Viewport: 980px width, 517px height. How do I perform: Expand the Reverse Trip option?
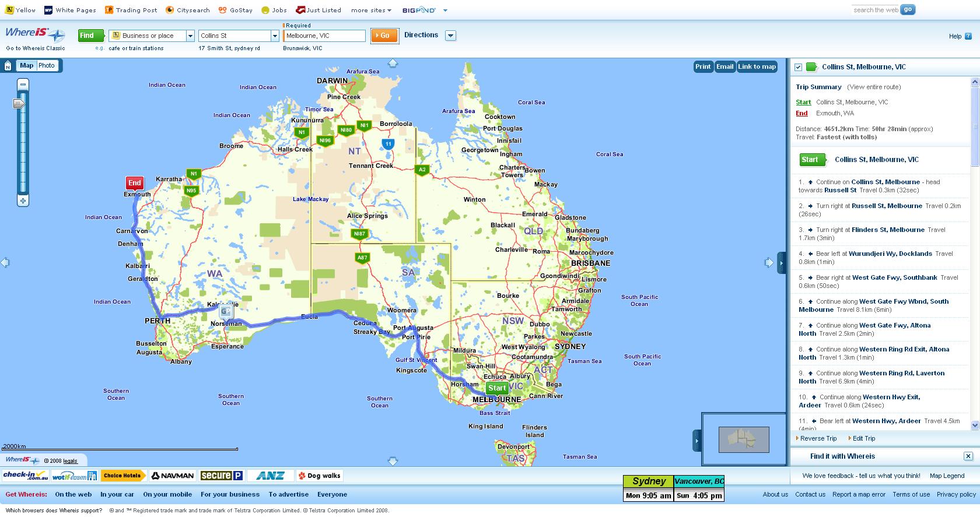pos(817,439)
